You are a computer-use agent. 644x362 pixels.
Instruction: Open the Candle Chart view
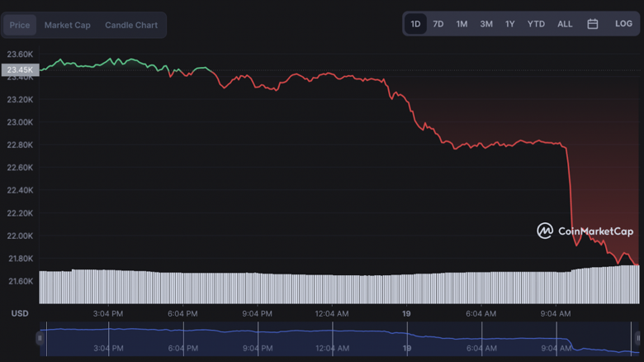tap(131, 25)
